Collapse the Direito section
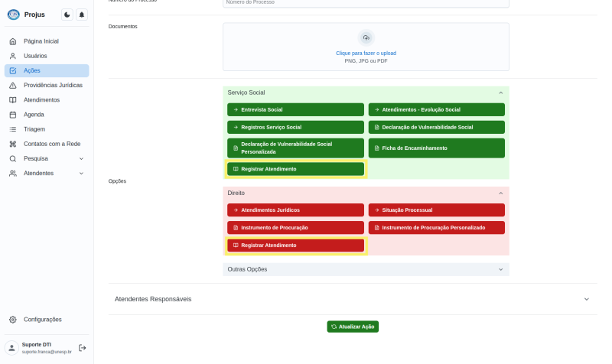The width and height of the screenshot is (612, 364). 501,193
